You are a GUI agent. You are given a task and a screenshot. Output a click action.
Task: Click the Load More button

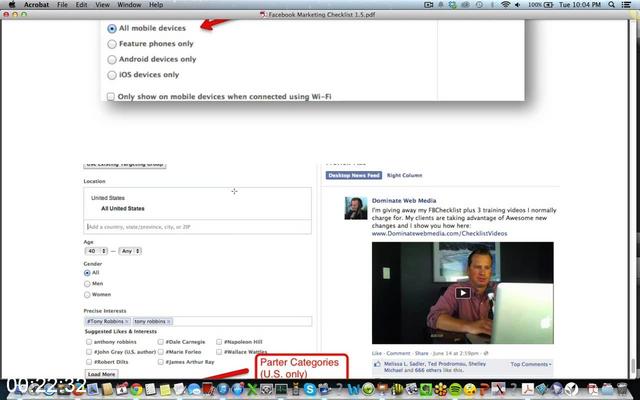pos(102,374)
